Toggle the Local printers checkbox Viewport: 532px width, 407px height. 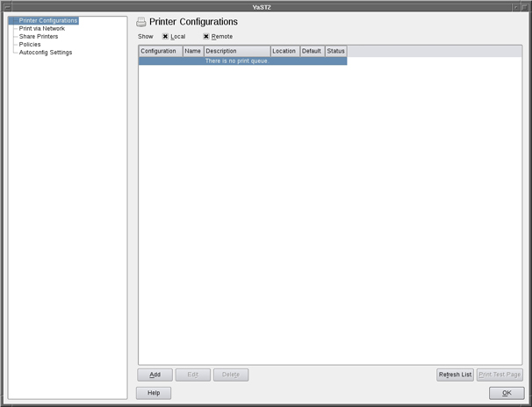click(165, 37)
